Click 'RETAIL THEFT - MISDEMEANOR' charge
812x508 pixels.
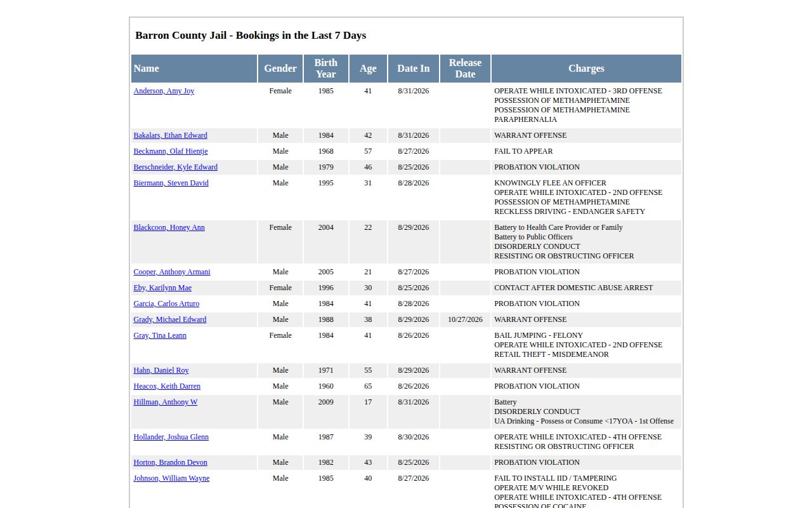(x=551, y=354)
